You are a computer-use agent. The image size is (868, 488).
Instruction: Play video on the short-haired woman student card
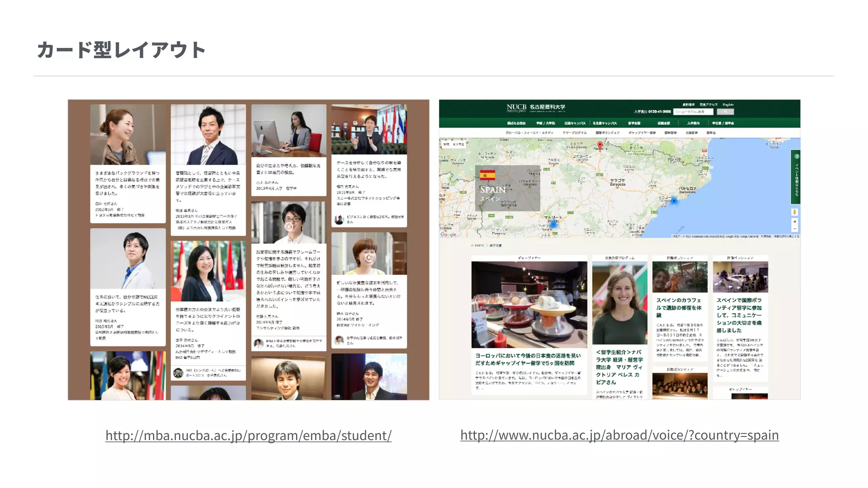(x=369, y=257)
